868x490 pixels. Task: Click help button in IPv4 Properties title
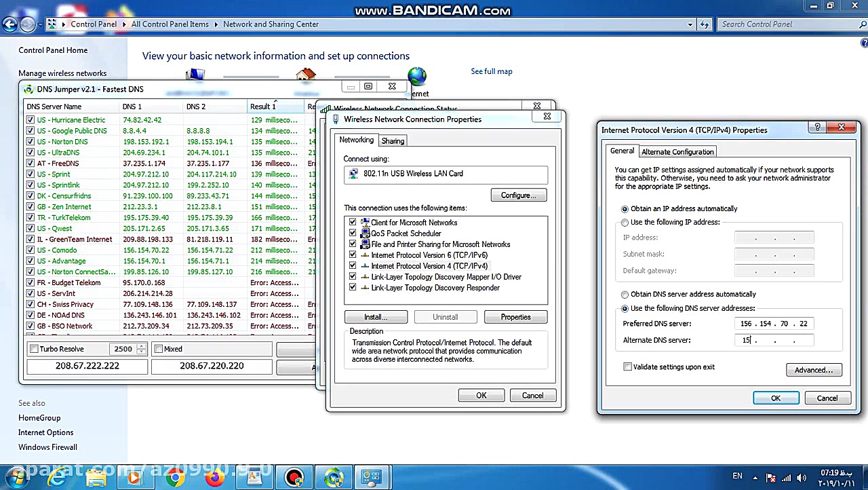coord(817,127)
